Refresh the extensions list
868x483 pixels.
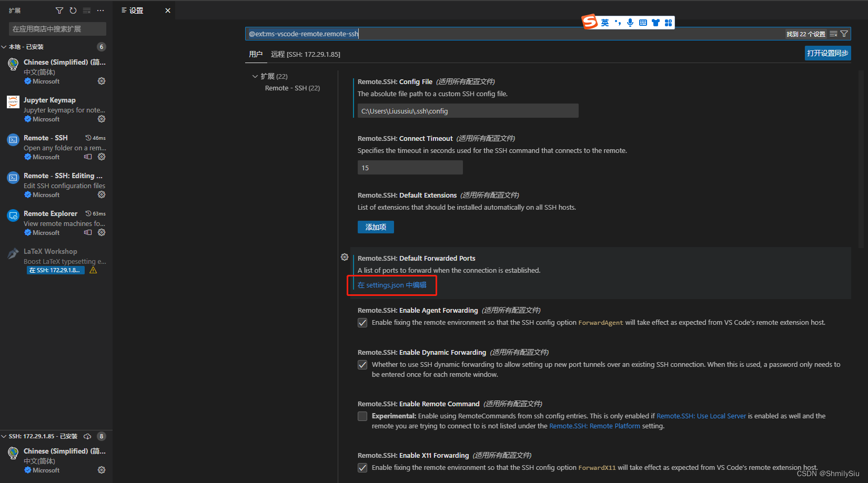pos(73,10)
